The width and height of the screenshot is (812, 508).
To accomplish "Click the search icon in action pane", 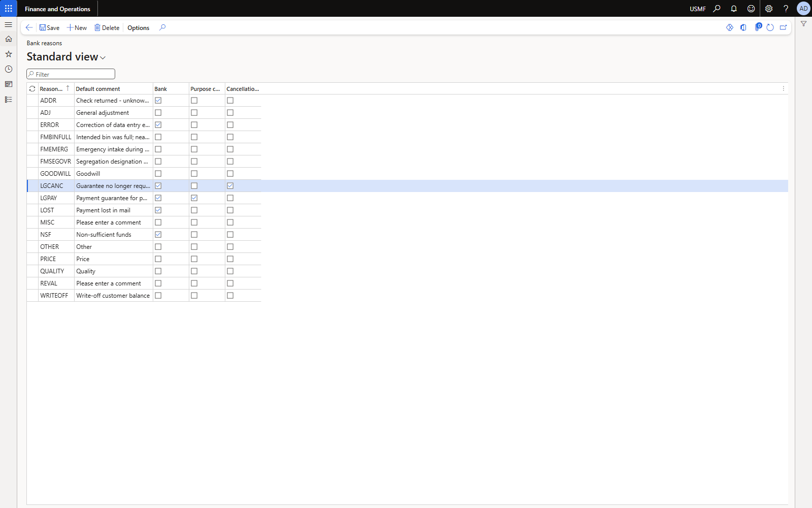I will pyautogui.click(x=162, y=27).
